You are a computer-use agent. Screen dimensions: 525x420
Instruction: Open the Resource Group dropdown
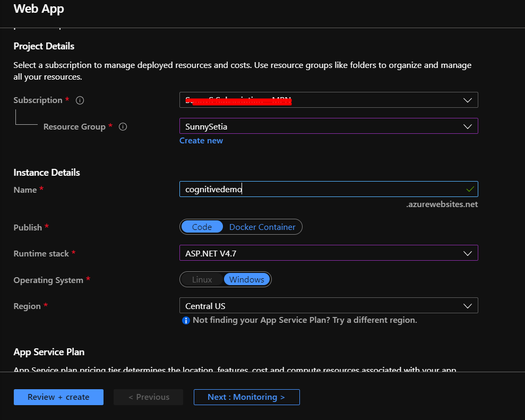(x=329, y=126)
